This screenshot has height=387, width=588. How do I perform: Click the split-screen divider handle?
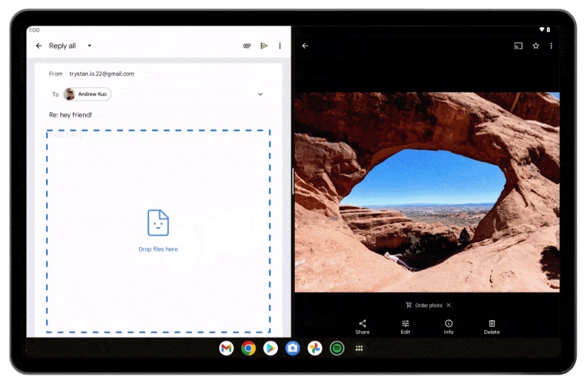pos(293,183)
